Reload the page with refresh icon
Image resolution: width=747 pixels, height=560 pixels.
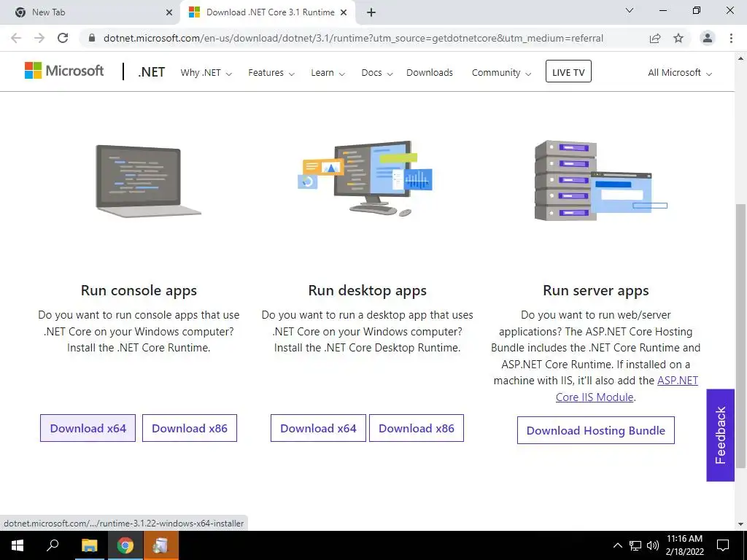(x=63, y=38)
